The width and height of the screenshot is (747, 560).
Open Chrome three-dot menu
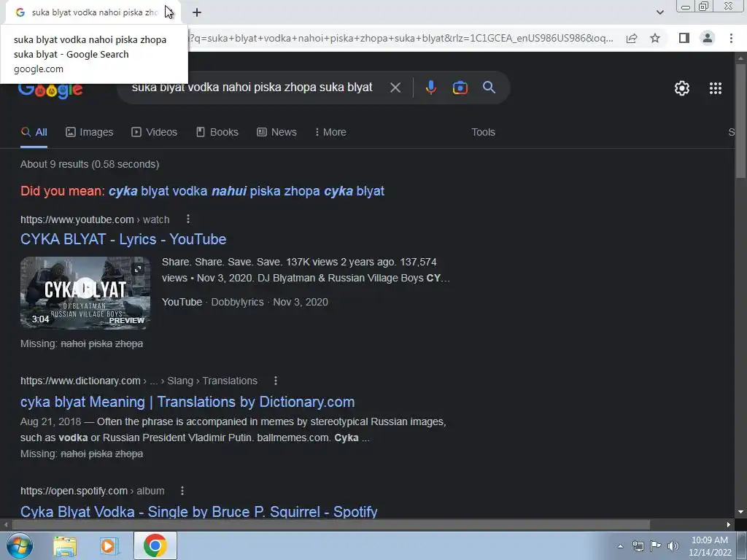(x=731, y=38)
